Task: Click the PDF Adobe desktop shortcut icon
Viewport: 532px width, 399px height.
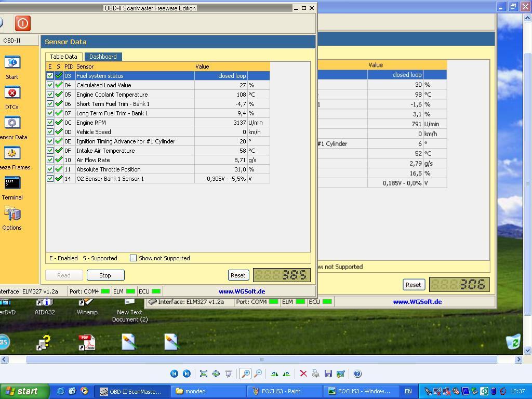Action: coord(87,342)
